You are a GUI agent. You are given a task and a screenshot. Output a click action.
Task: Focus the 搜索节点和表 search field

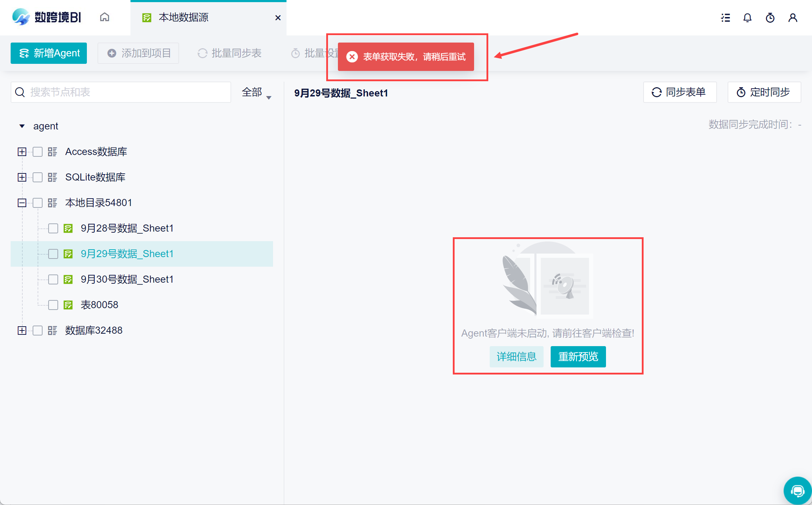[128, 92]
